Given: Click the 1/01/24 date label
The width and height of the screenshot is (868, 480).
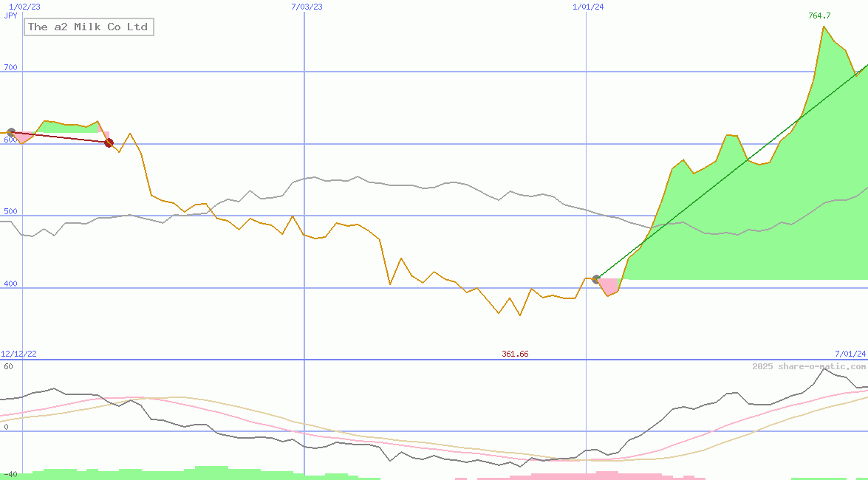Looking at the screenshot, I should [x=588, y=7].
